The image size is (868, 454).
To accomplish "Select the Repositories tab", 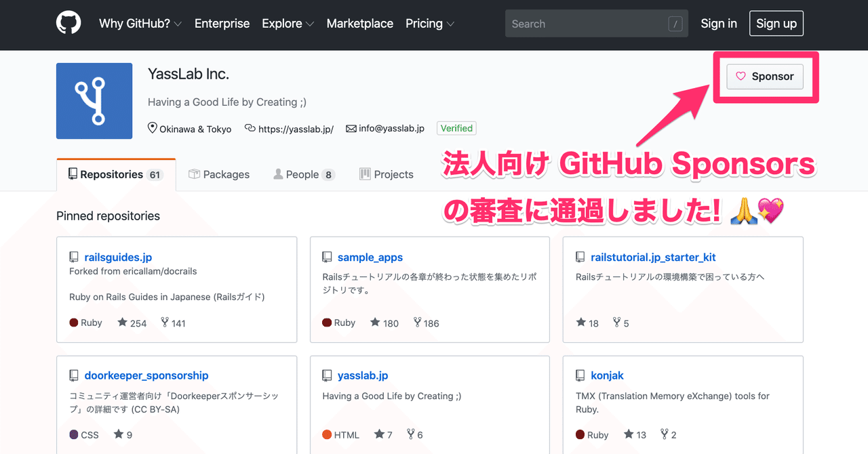I will 116,175.
